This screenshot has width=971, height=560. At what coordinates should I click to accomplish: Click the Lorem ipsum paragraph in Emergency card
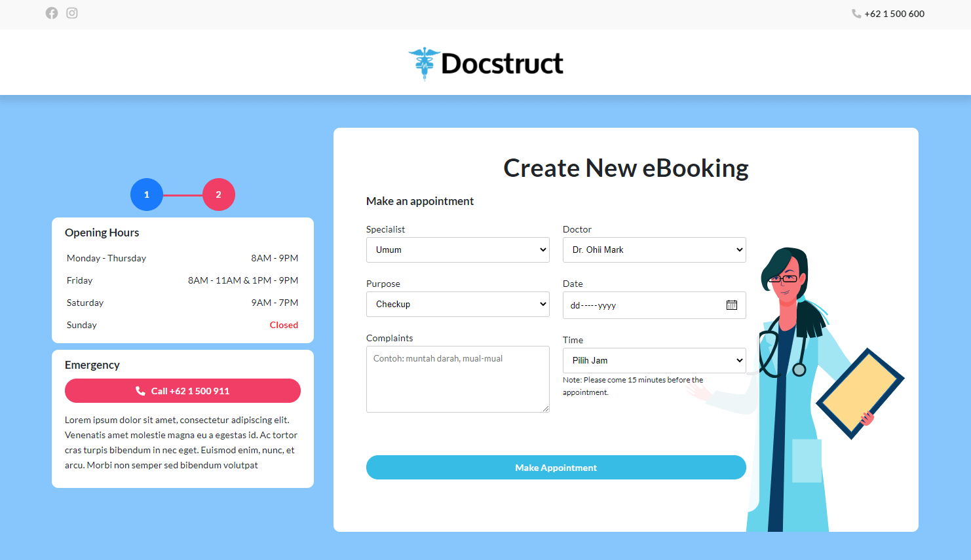point(181,443)
